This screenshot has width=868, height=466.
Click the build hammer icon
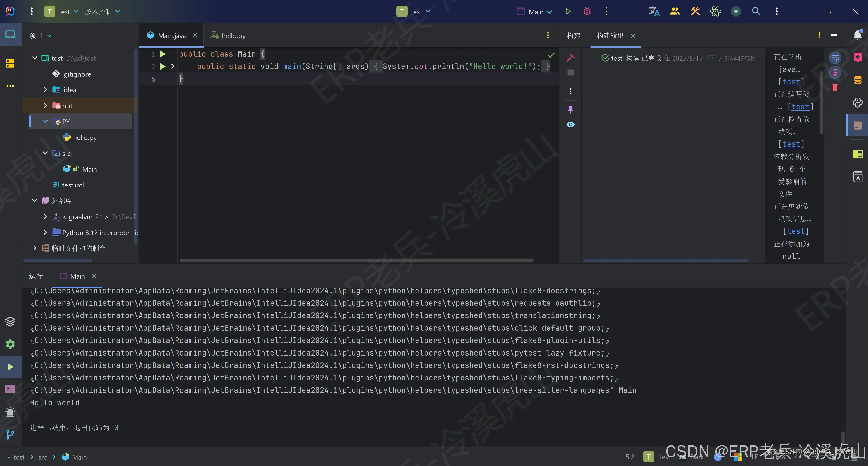point(570,58)
